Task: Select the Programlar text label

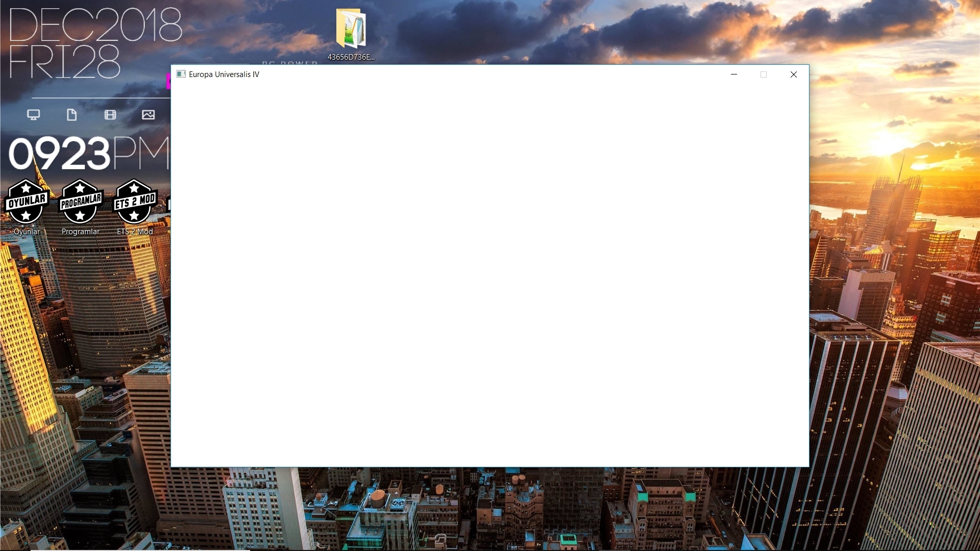Action: point(80,232)
